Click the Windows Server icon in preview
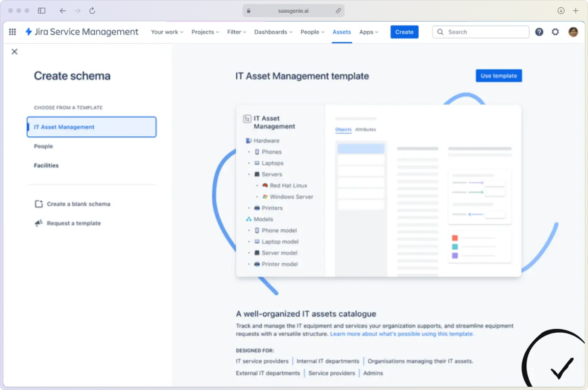This screenshot has height=390, width=588. pyautogui.click(x=265, y=197)
